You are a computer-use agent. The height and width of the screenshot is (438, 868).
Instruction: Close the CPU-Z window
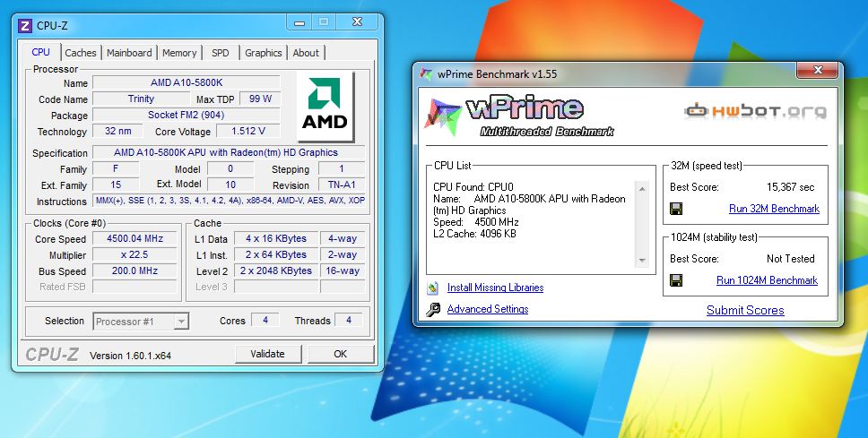[358, 22]
